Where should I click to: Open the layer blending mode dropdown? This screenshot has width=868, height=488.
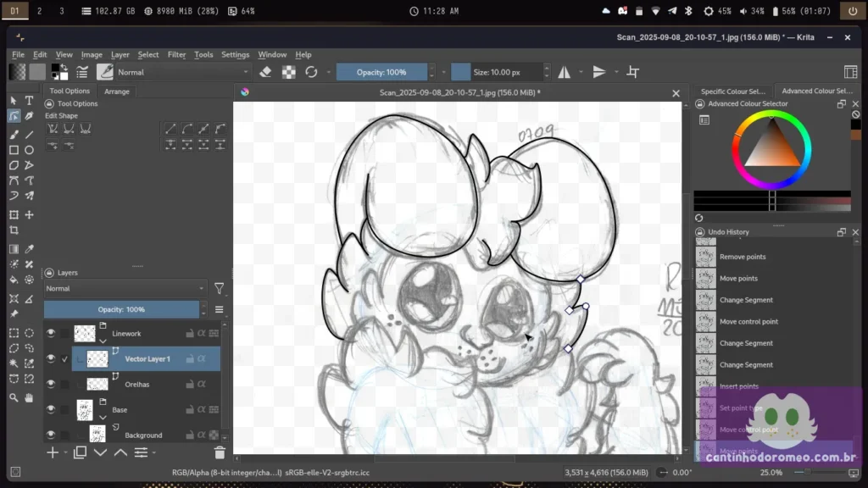(125, 288)
